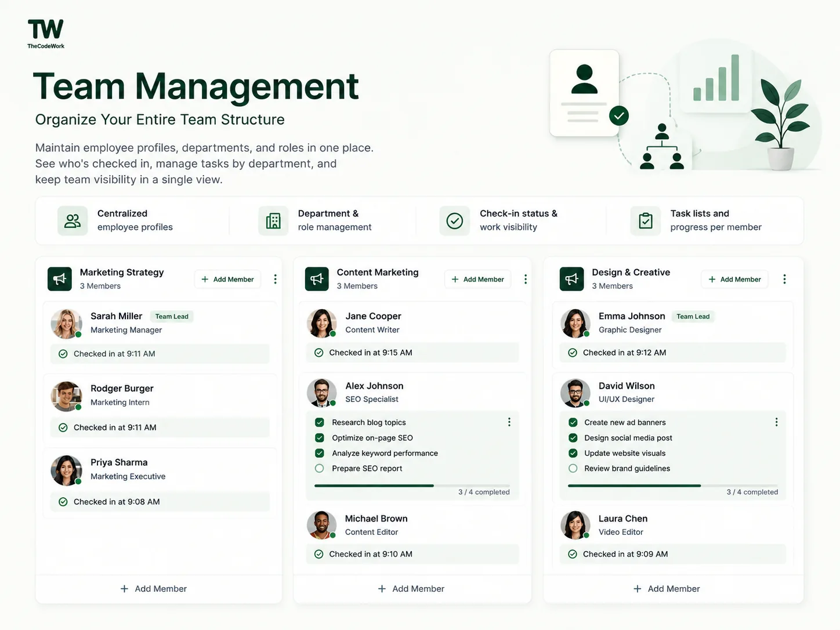Viewport: 840px width, 630px height.
Task: Click Priya Sharma's avatar photo
Action: [66, 470]
